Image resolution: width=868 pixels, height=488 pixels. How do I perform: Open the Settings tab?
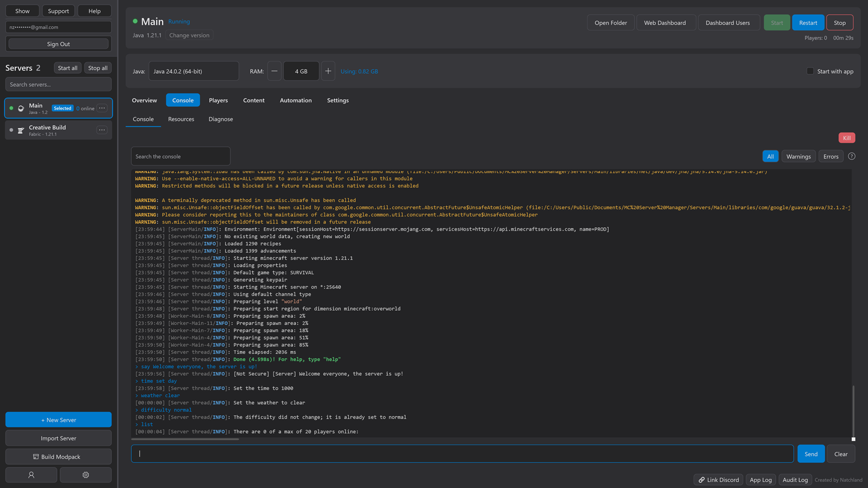click(337, 100)
